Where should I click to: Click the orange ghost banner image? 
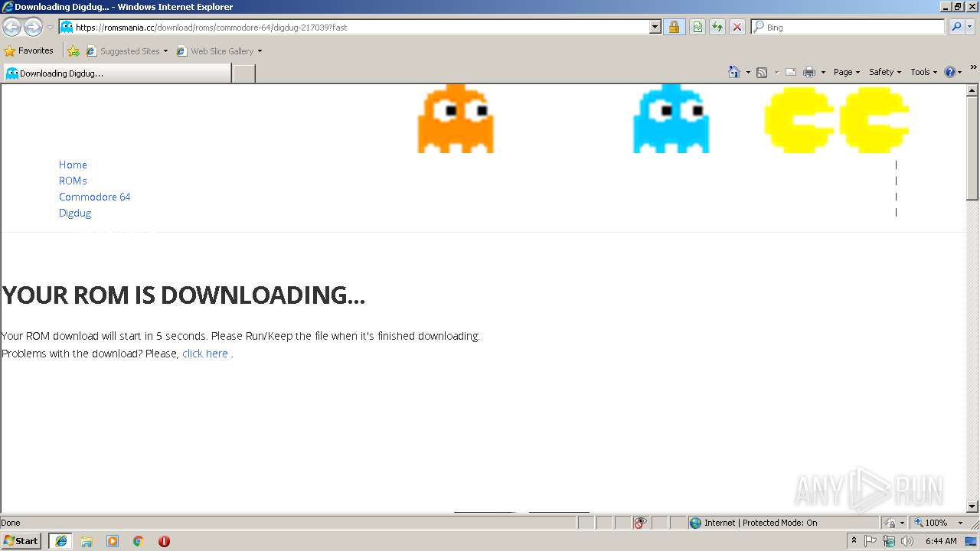click(x=456, y=119)
